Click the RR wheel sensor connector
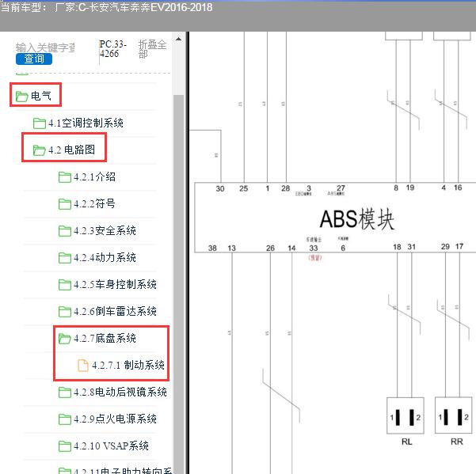Screen dimensions: 476x474 tap(453, 415)
